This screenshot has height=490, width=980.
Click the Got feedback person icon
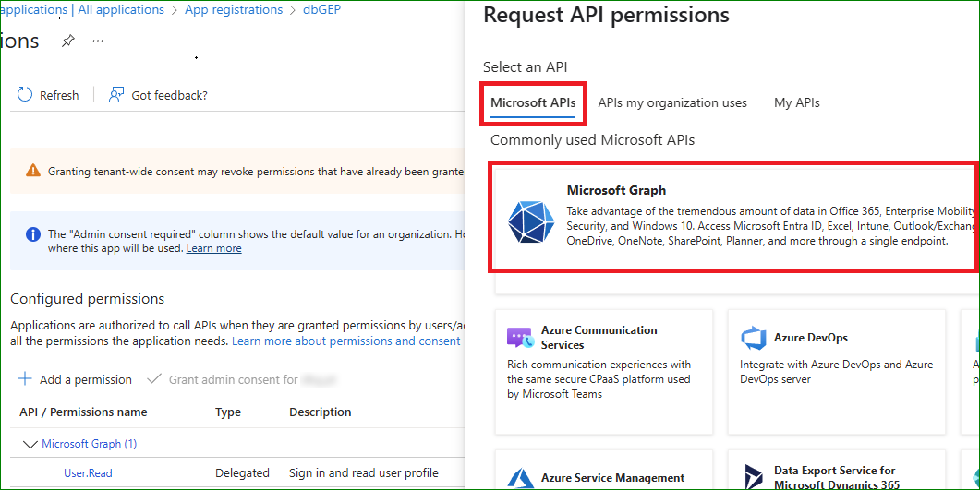coord(116,95)
